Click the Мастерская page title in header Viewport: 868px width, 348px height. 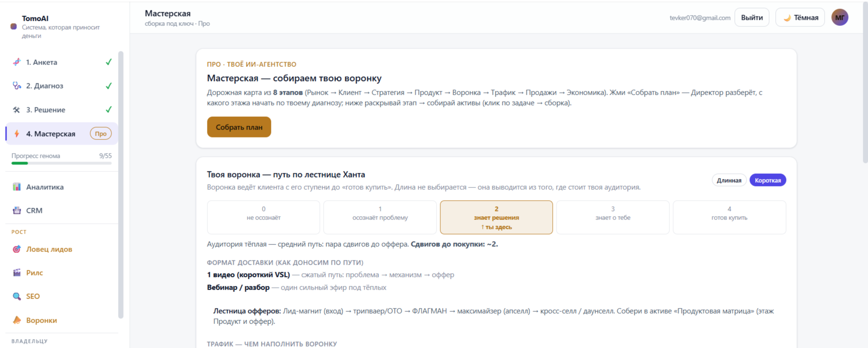click(x=168, y=14)
